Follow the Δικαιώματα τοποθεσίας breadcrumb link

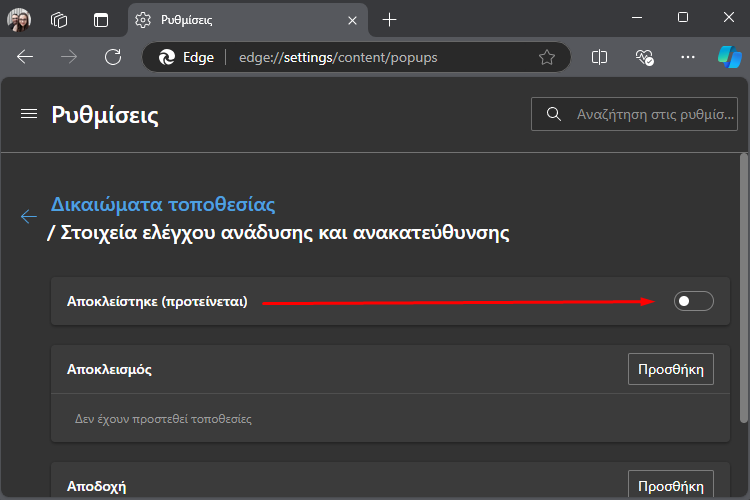(x=163, y=204)
